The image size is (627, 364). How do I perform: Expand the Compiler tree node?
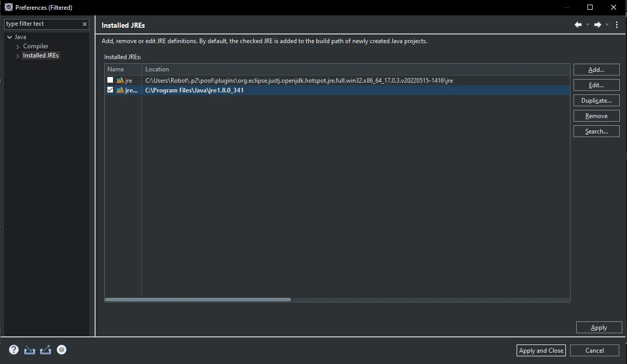pyautogui.click(x=18, y=47)
